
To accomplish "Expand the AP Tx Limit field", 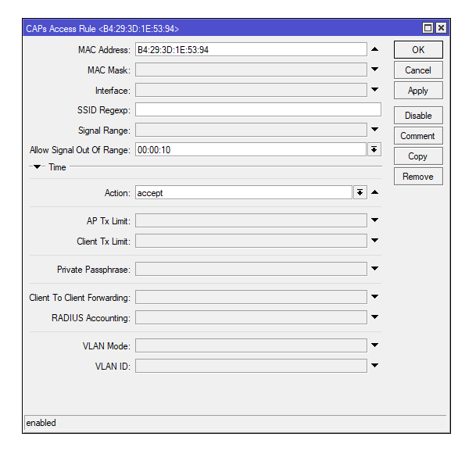I will click(x=375, y=220).
